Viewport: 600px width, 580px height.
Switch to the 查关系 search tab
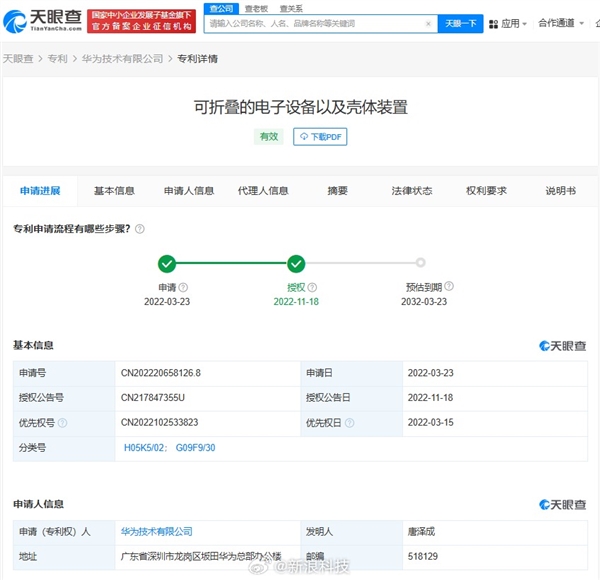(x=291, y=8)
